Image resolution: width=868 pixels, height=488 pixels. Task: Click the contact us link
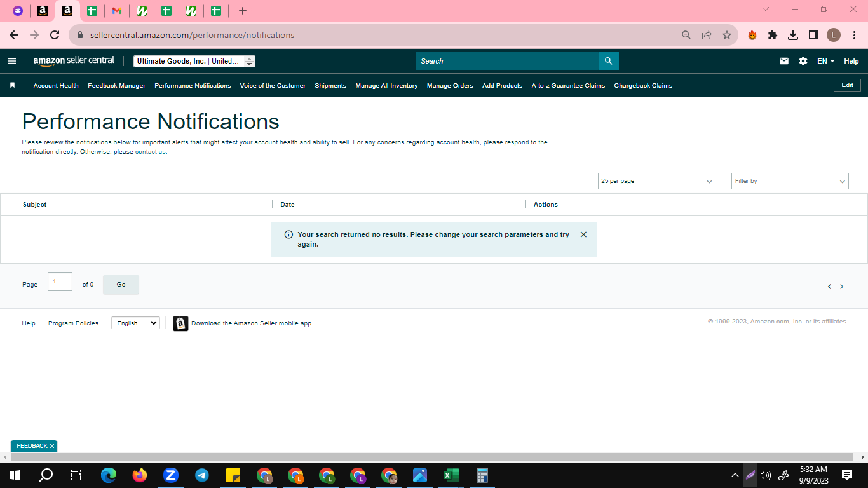tap(151, 152)
